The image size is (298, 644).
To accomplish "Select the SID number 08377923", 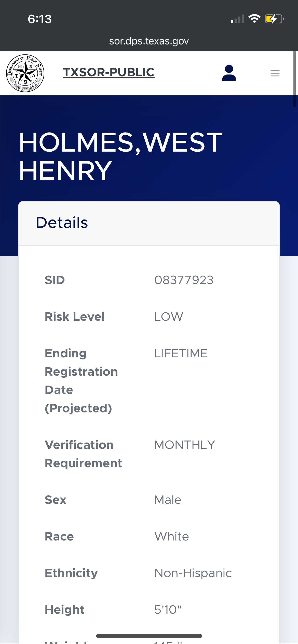I will [184, 280].
